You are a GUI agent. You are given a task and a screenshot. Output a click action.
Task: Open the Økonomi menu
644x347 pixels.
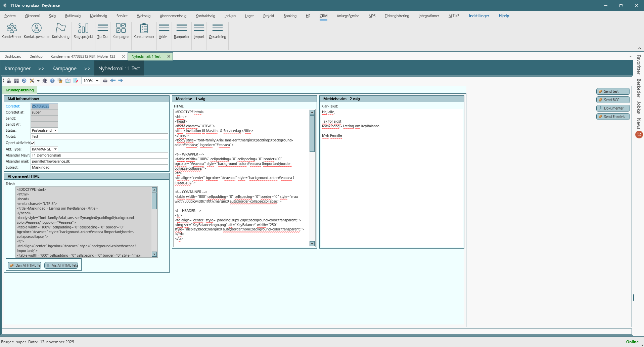pyautogui.click(x=32, y=16)
